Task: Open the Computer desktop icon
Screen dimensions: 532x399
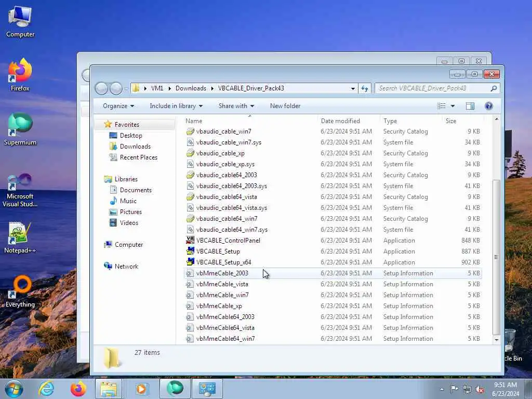Action: pos(20,21)
